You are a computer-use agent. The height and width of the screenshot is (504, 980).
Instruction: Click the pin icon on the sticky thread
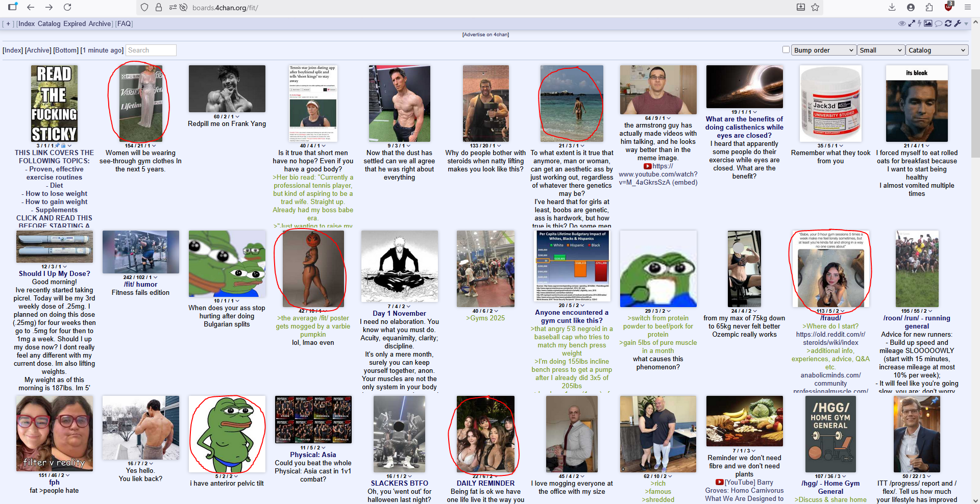(x=58, y=145)
